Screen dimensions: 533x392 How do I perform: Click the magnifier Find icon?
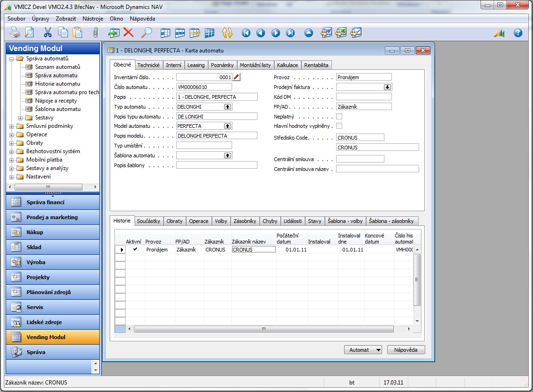[x=147, y=33]
